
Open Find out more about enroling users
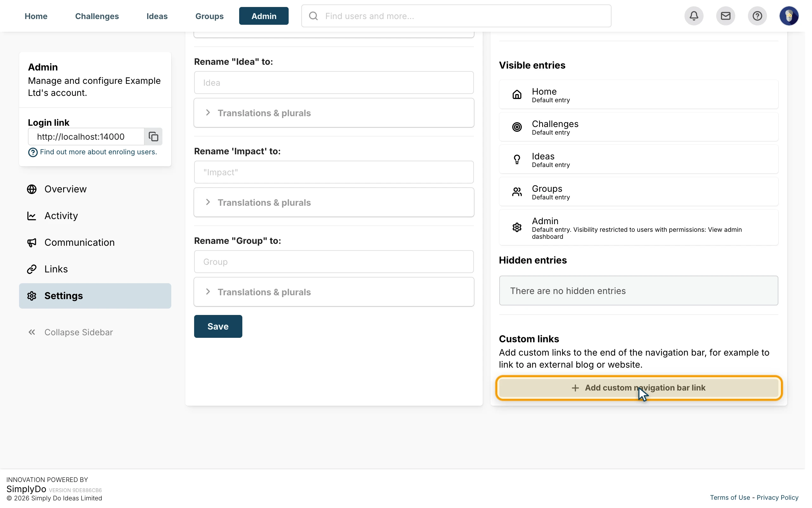click(x=98, y=152)
